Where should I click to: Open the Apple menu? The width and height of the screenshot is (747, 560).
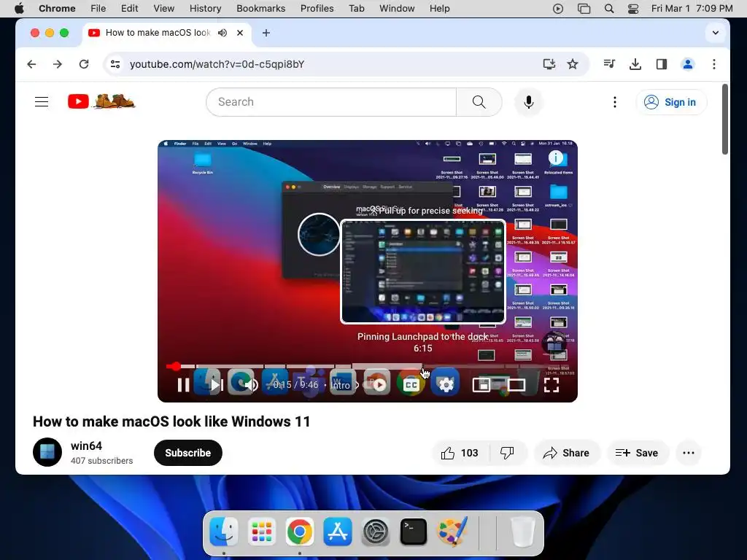point(19,8)
